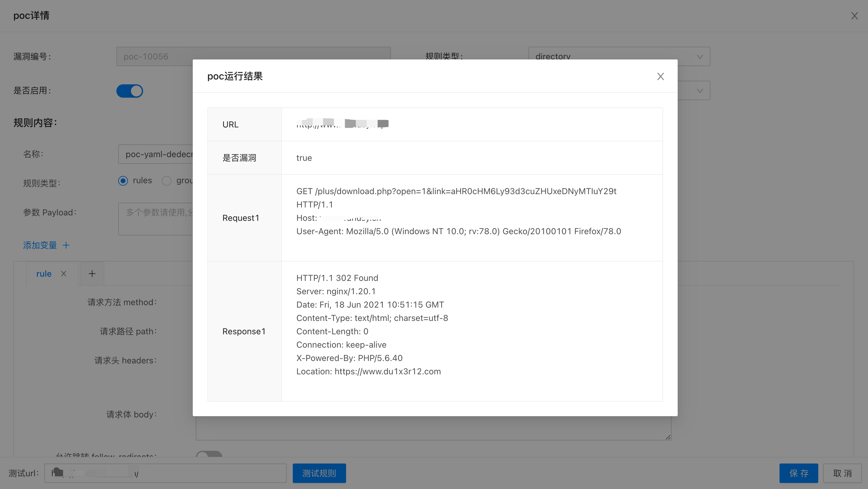Click the 取消 button

(842, 473)
